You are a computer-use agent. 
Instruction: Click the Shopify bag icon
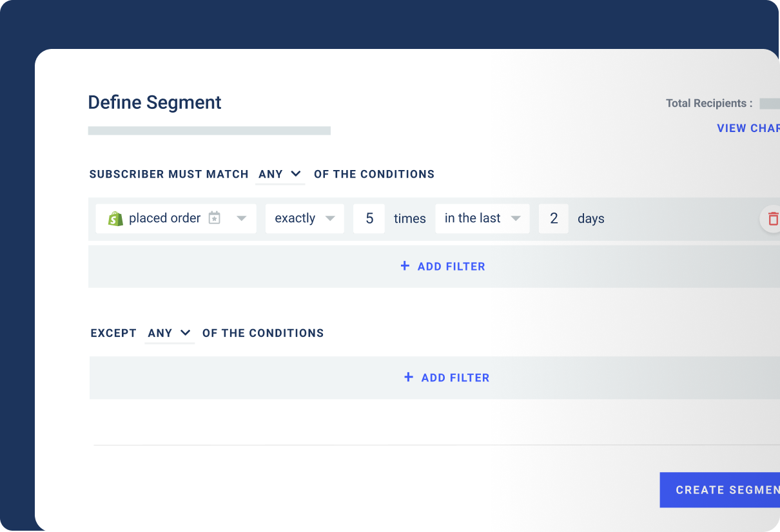[115, 219]
